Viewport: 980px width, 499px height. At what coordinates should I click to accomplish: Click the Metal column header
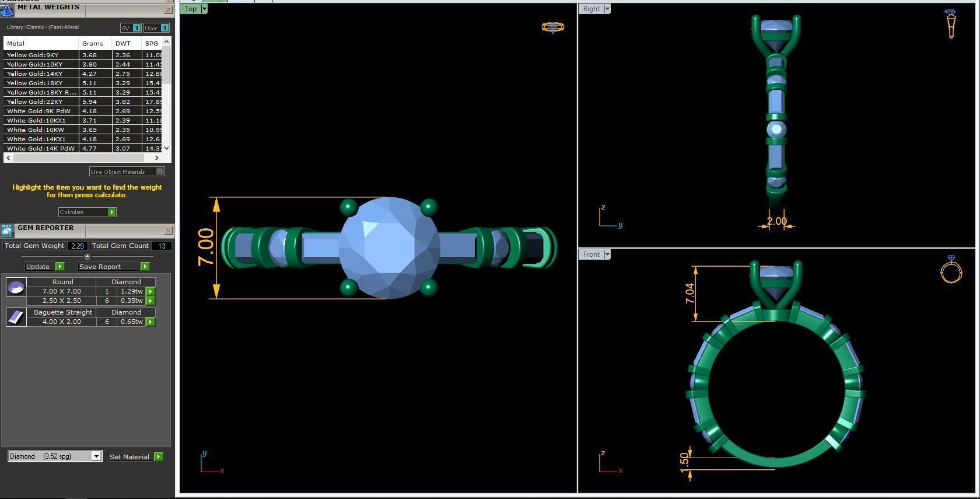tap(41, 43)
